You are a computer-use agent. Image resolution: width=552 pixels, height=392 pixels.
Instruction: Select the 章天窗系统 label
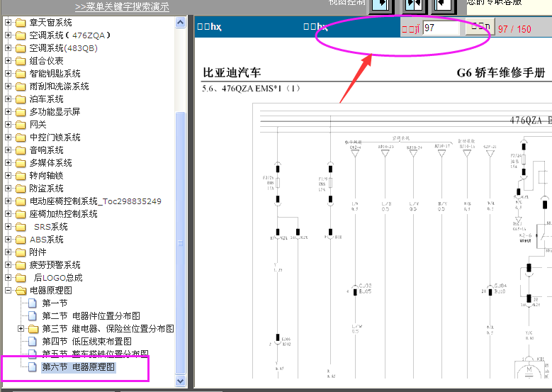[x=51, y=23]
